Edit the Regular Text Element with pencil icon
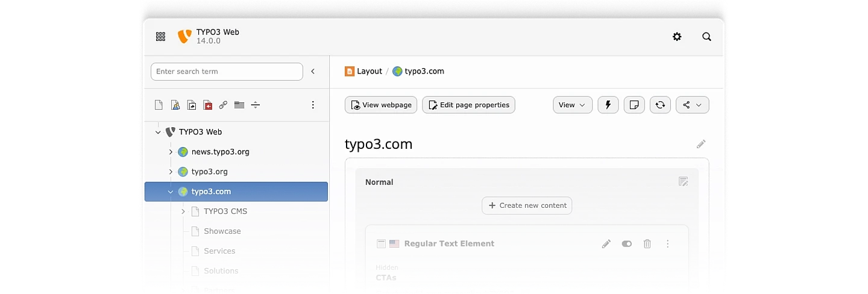The width and height of the screenshot is (868, 294). click(606, 244)
